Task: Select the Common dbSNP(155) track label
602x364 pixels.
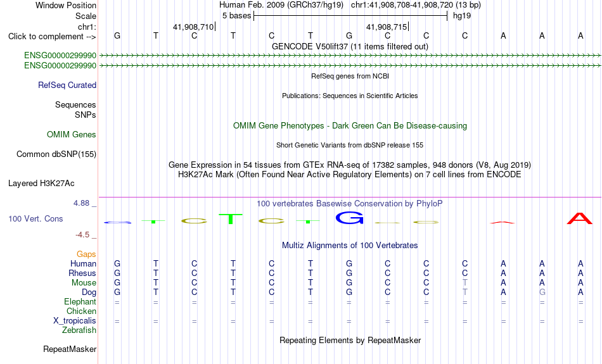Action: 56,154
